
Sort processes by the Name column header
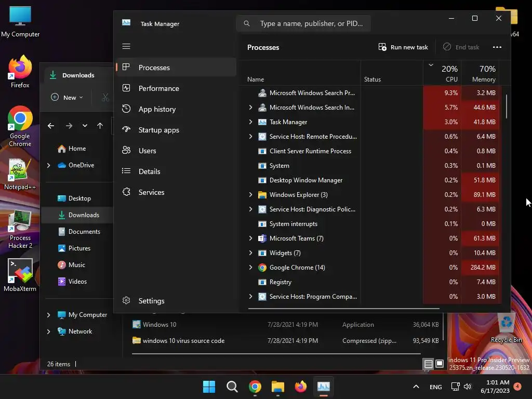[x=300, y=73]
